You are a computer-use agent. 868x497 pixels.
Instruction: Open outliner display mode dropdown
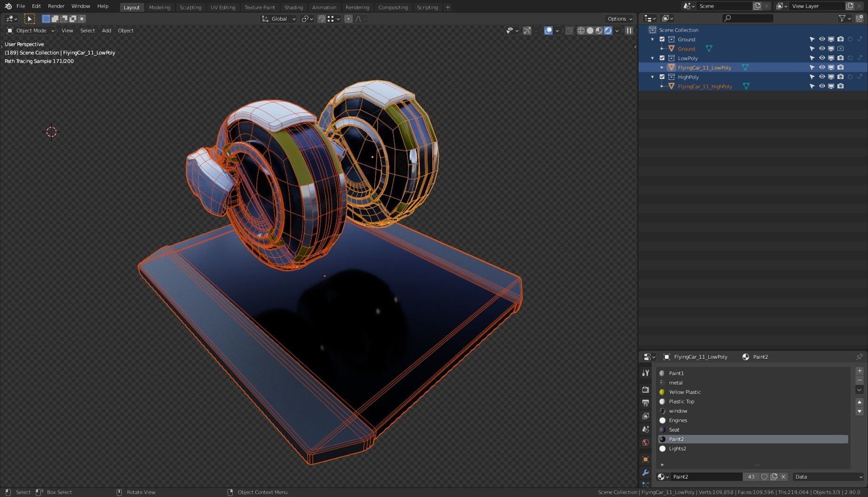tap(667, 18)
